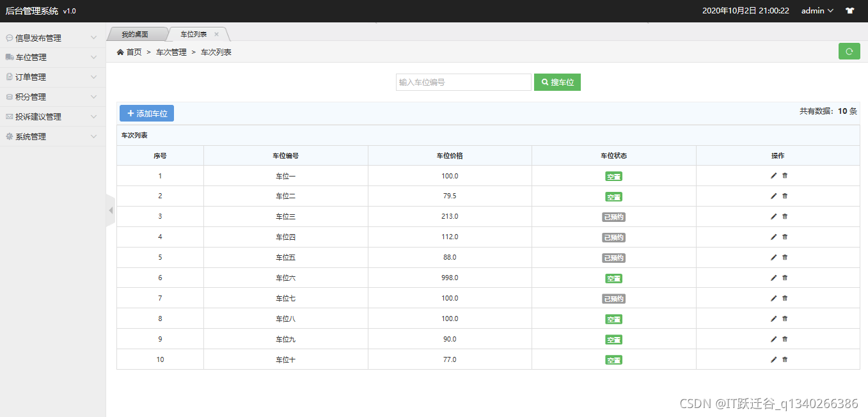868x417 pixels.
Task: Expand 信息发布管理 sidebar menu
Action: [x=52, y=38]
